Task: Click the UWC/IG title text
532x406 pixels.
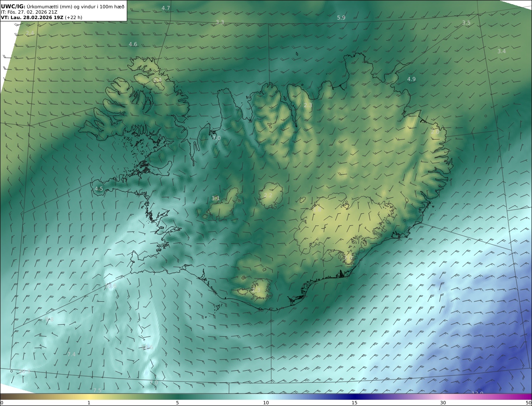Action: pos(13,6)
